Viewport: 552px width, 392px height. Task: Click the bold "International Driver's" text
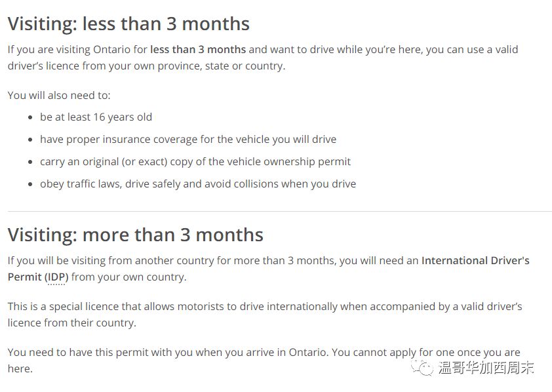click(475, 260)
